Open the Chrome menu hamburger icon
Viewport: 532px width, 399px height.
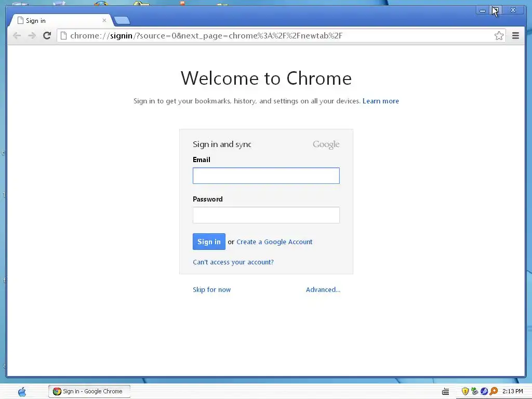515,36
